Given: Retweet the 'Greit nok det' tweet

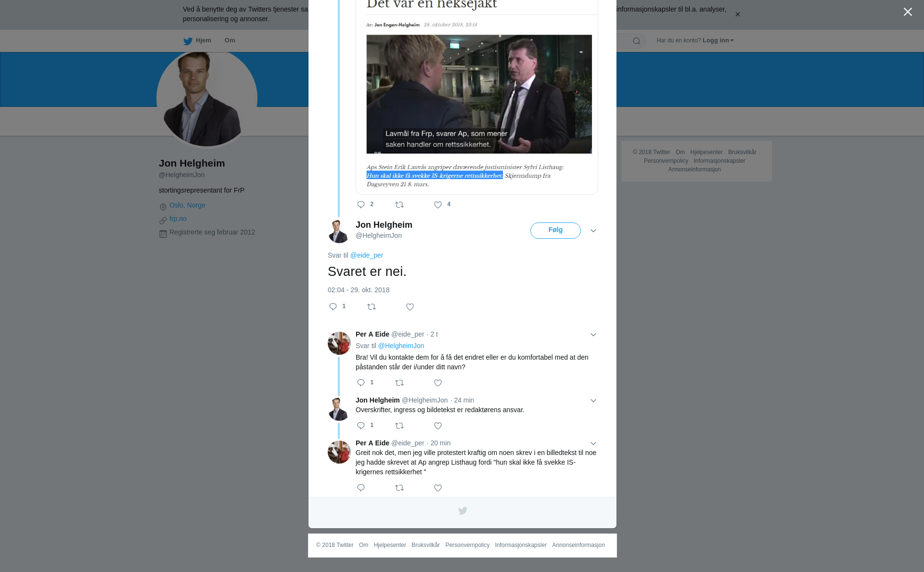Looking at the screenshot, I should [x=399, y=488].
